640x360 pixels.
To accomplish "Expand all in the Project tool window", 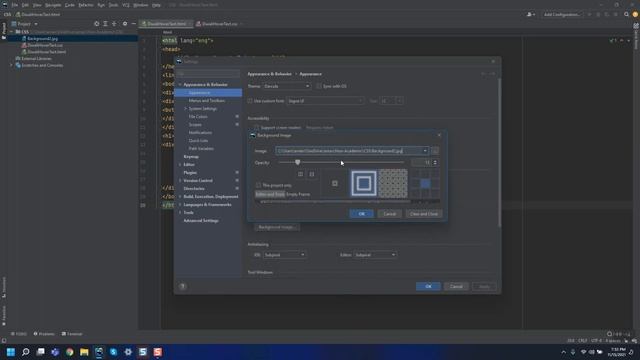I will 105,24.
